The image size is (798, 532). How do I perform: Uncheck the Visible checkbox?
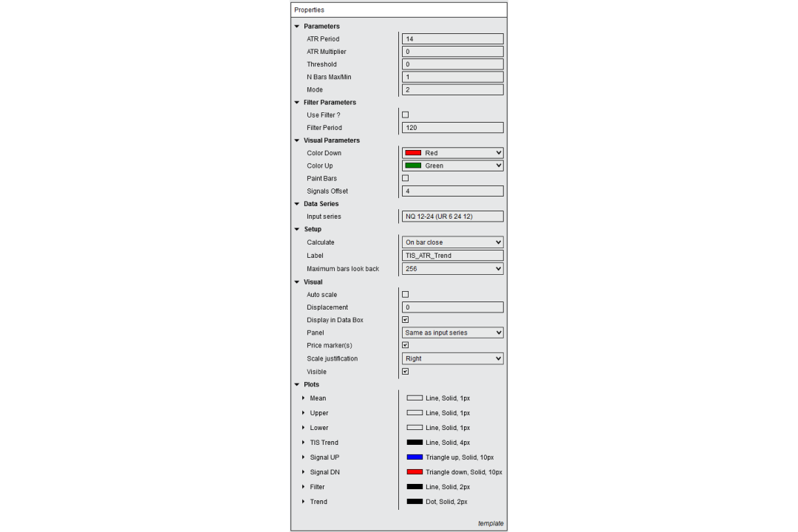(405, 372)
